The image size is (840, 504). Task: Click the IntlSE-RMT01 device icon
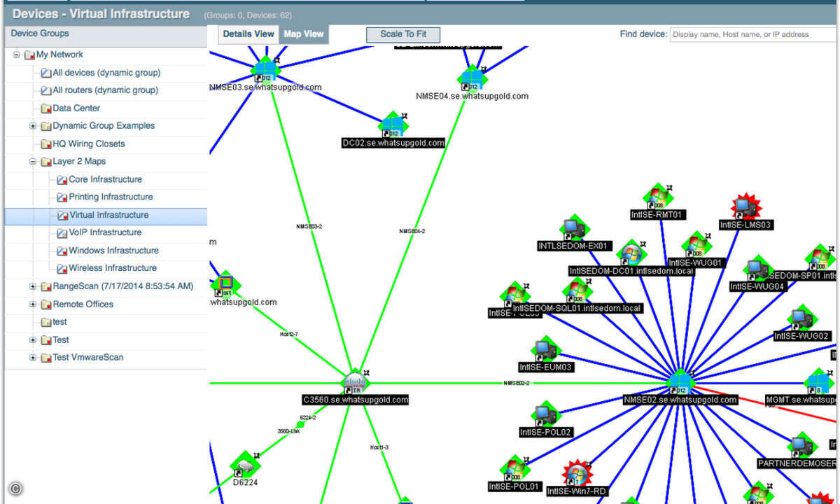point(657,197)
